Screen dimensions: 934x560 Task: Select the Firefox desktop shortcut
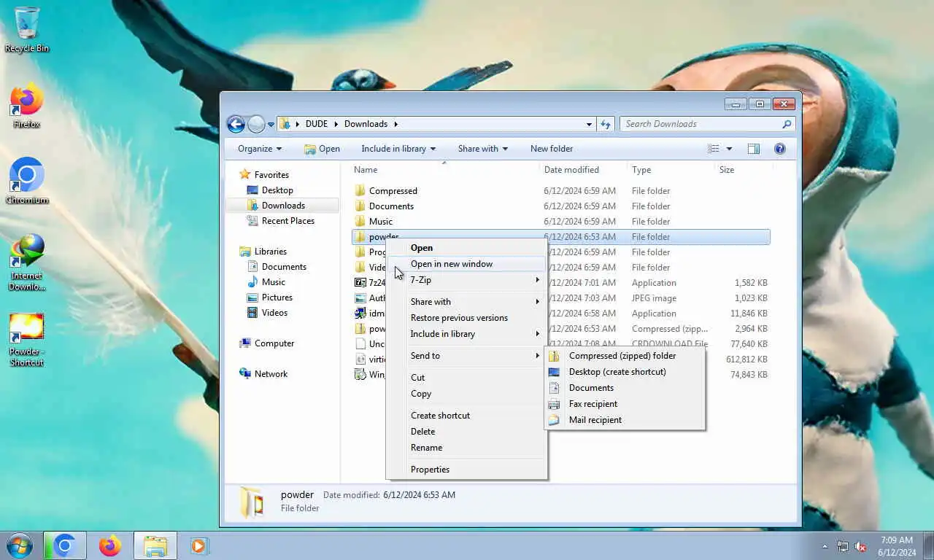coord(27,106)
